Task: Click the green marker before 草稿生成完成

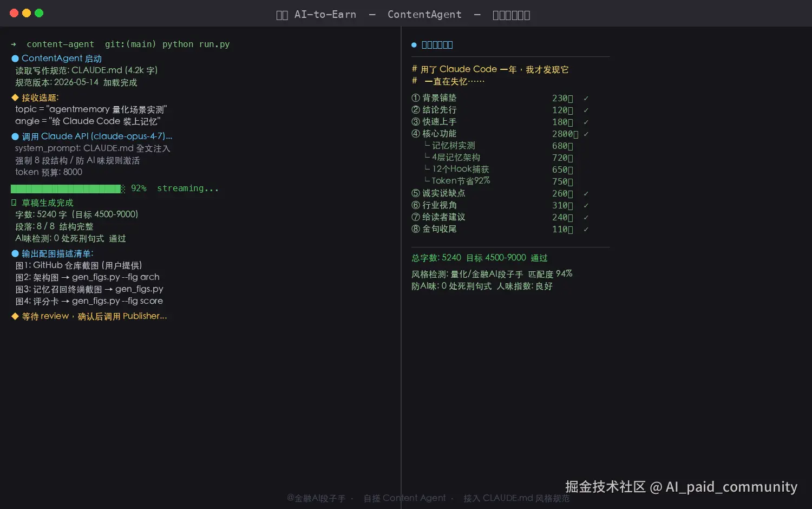Action: pyautogui.click(x=14, y=203)
